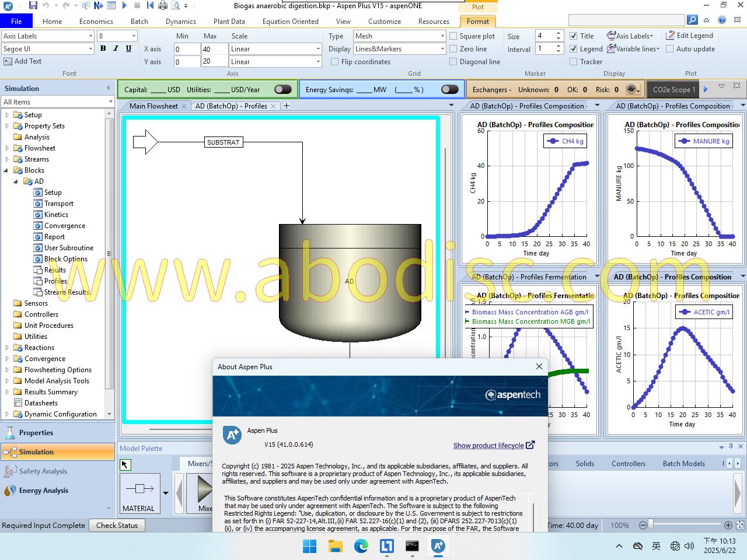Uncheck the Legend display checkbox
Image resolution: width=747 pixels, height=560 pixels.
pyautogui.click(x=574, y=49)
